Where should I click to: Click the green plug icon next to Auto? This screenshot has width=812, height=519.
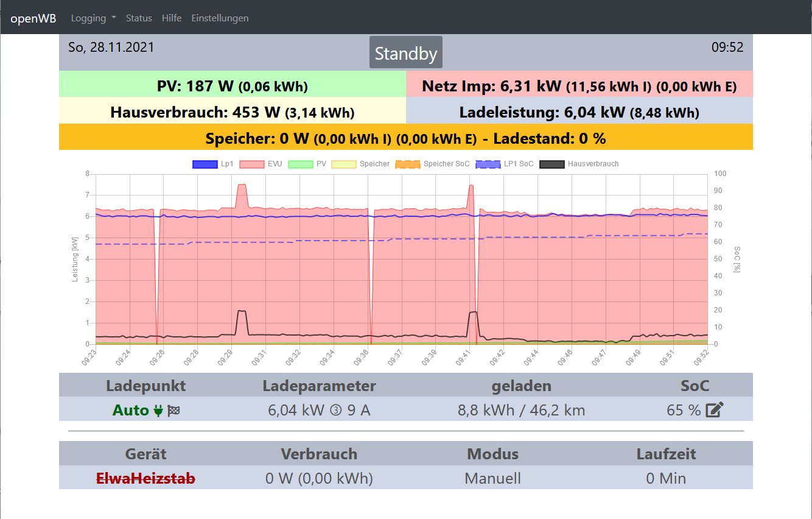(158, 411)
